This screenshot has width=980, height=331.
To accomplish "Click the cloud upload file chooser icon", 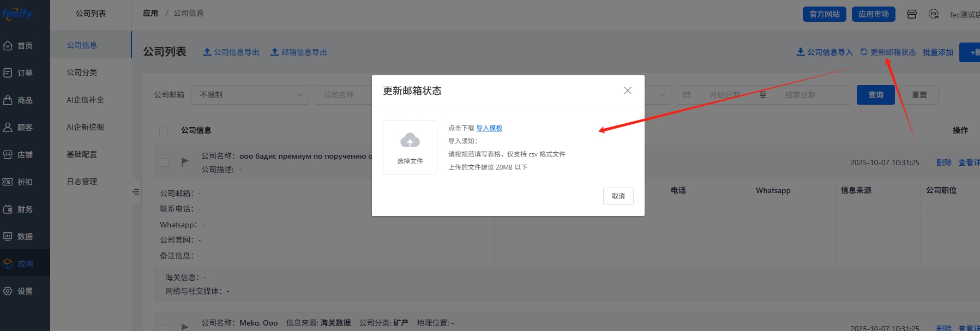I will pyautogui.click(x=410, y=141).
